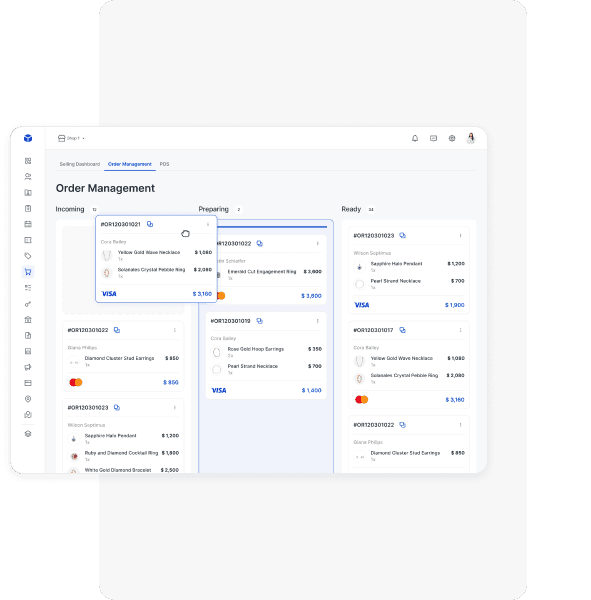Click the Rose Gold Hoop Earrings thumbnail
591x600 pixels.
pyautogui.click(x=217, y=352)
